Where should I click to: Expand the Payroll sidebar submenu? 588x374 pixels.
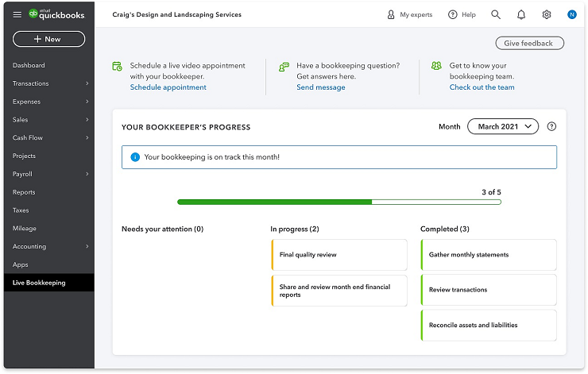[x=87, y=174]
